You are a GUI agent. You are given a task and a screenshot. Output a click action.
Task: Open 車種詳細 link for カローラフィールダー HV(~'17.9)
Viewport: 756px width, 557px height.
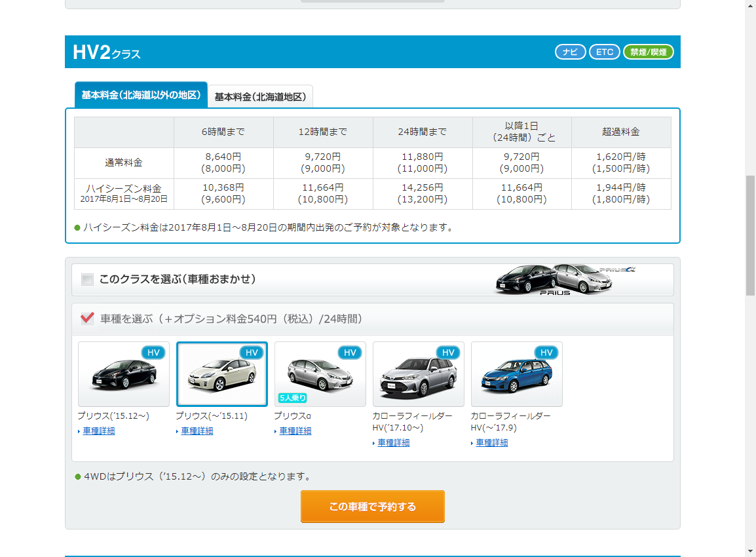[492, 443]
